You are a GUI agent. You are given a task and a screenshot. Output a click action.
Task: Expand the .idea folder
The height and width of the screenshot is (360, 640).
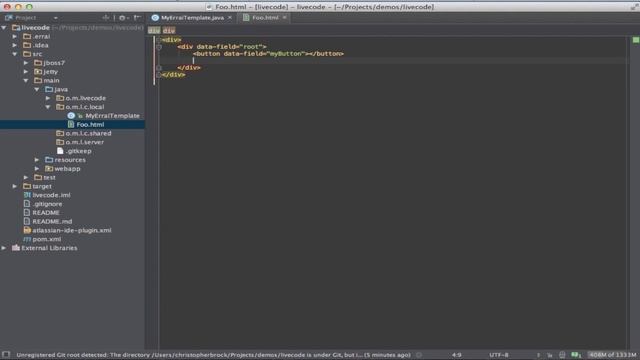coord(15,45)
